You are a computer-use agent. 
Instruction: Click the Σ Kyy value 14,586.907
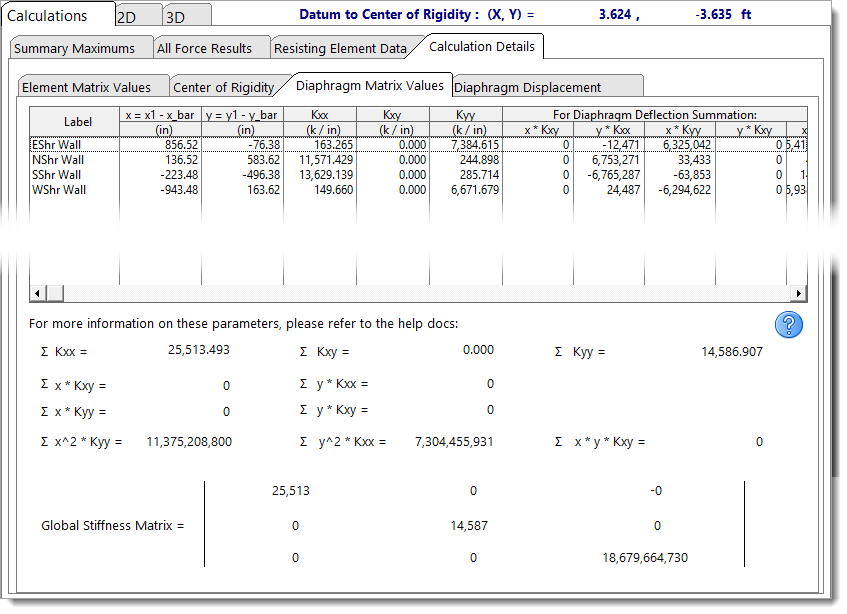732,352
